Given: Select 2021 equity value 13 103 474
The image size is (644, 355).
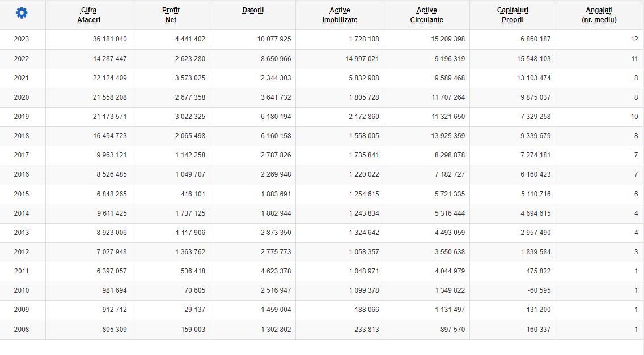Looking at the screenshot, I should click(533, 78).
